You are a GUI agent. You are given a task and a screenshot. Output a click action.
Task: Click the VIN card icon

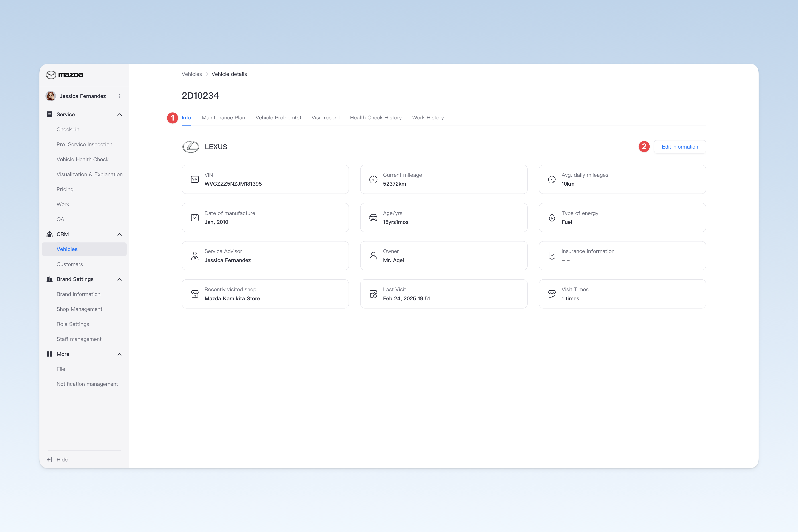pos(195,180)
